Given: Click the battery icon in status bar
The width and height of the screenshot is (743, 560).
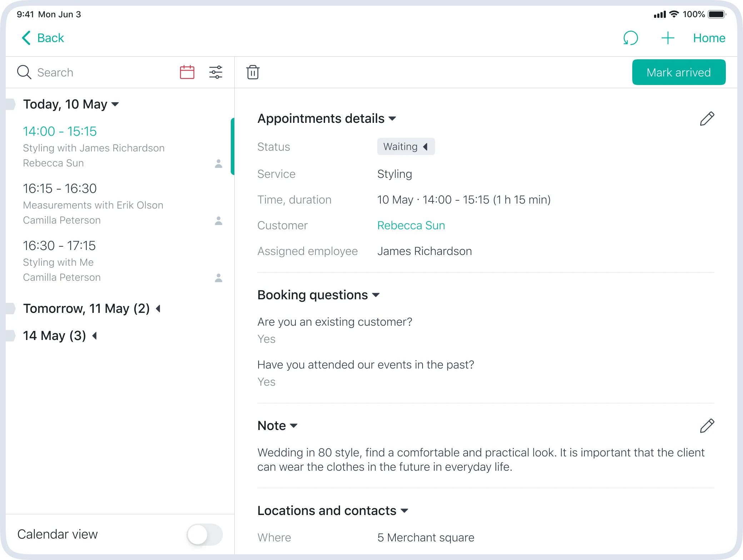Looking at the screenshot, I should pos(717,14).
